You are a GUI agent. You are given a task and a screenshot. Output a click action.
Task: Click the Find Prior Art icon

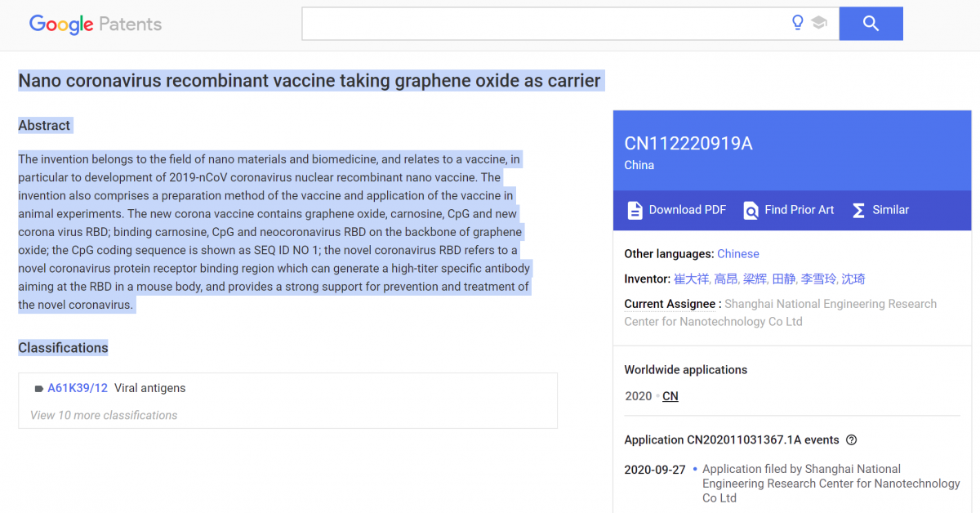[x=751, y=210]
